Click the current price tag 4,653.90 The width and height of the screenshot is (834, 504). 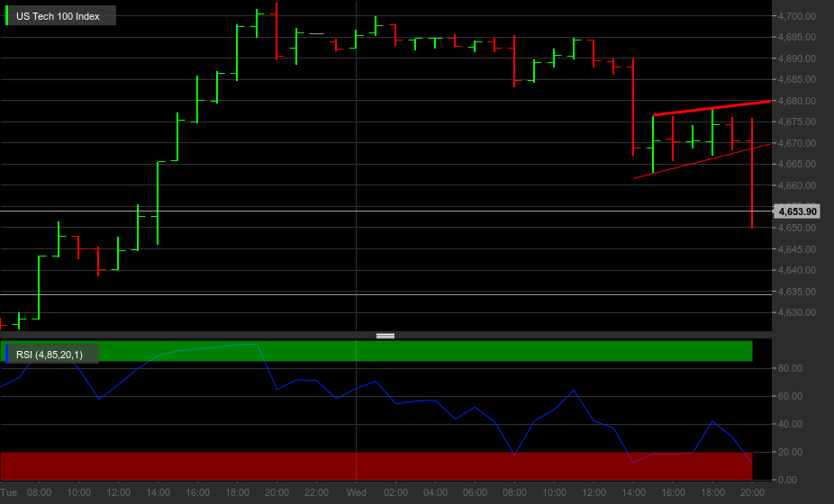797,211
